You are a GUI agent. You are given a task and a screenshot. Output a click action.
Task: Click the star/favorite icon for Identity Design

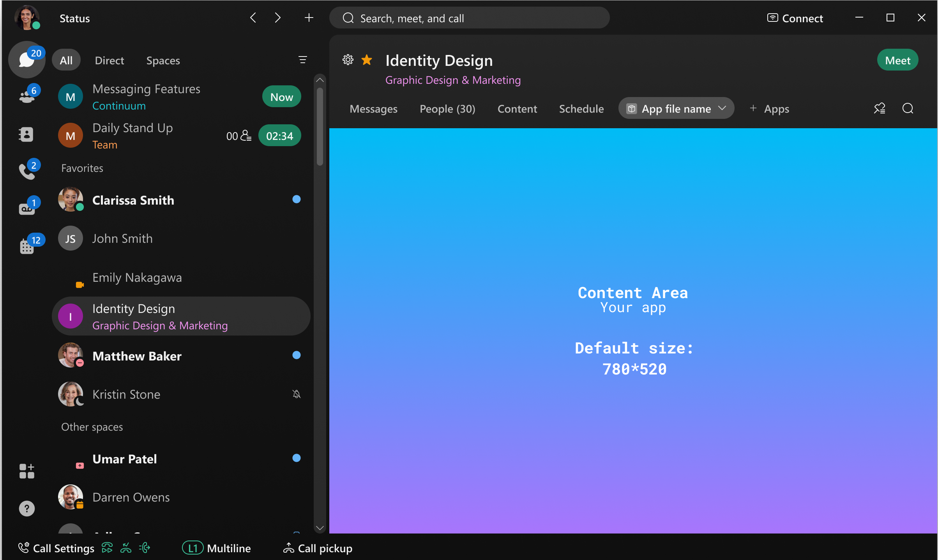tap(367, 60)
